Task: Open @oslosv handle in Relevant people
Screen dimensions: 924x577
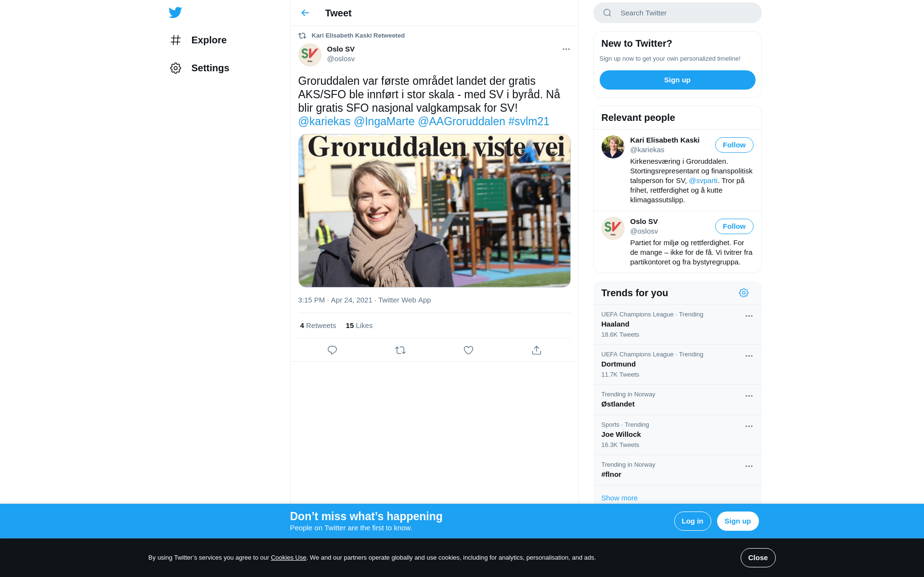Action: (644, 231)
